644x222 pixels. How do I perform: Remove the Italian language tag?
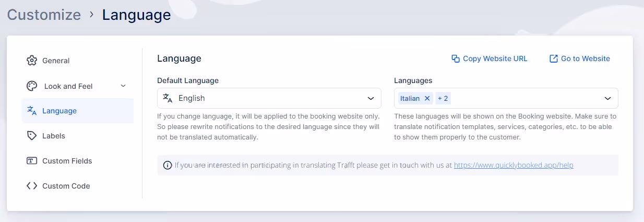pyautogui.click(x=427, y=98)
